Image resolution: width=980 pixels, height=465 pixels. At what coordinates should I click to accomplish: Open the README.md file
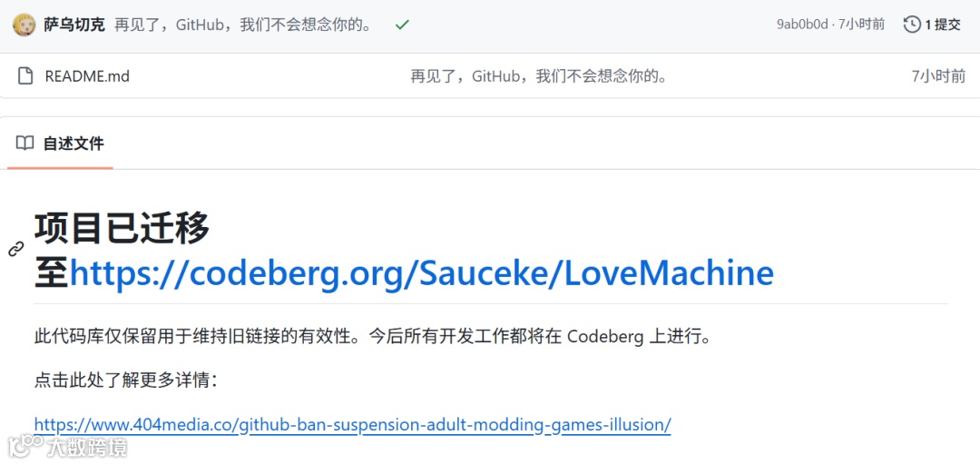click(x=87, y=76)
